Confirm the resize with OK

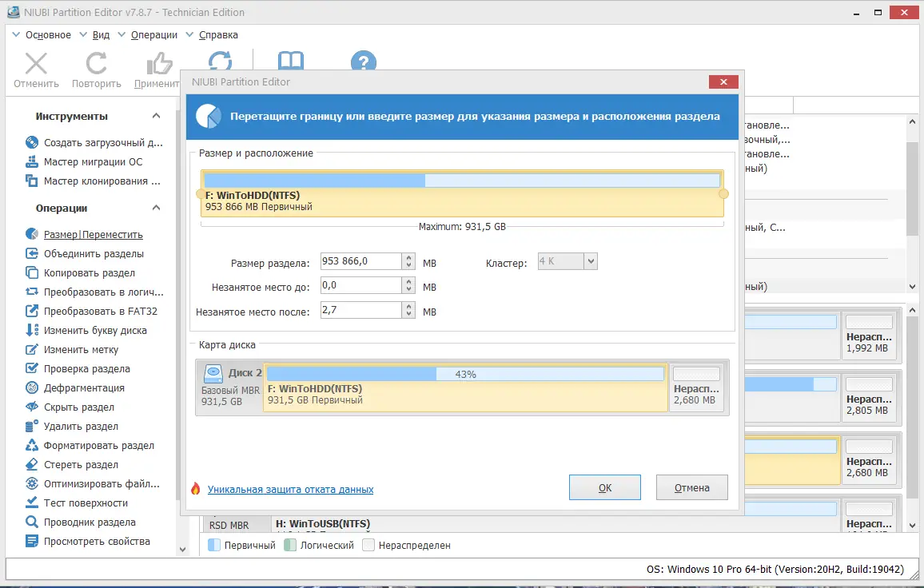pyautogui.click(x=604, y=488)
